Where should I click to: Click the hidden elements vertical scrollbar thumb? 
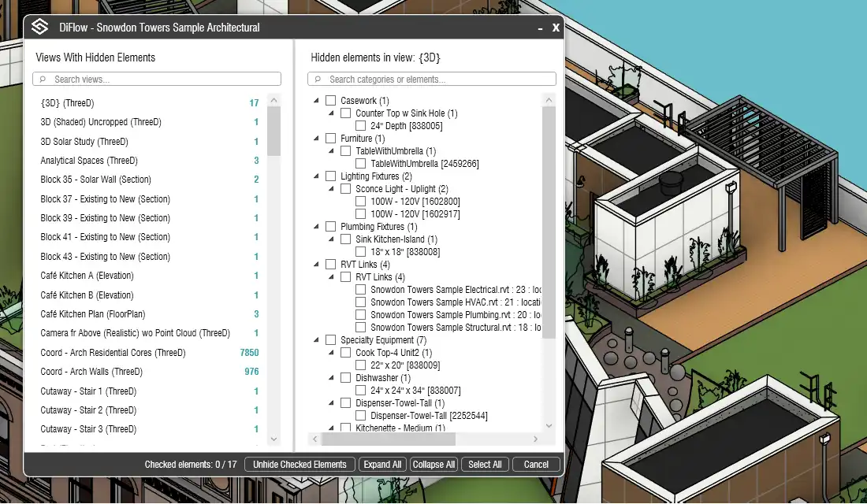[549, 220]
